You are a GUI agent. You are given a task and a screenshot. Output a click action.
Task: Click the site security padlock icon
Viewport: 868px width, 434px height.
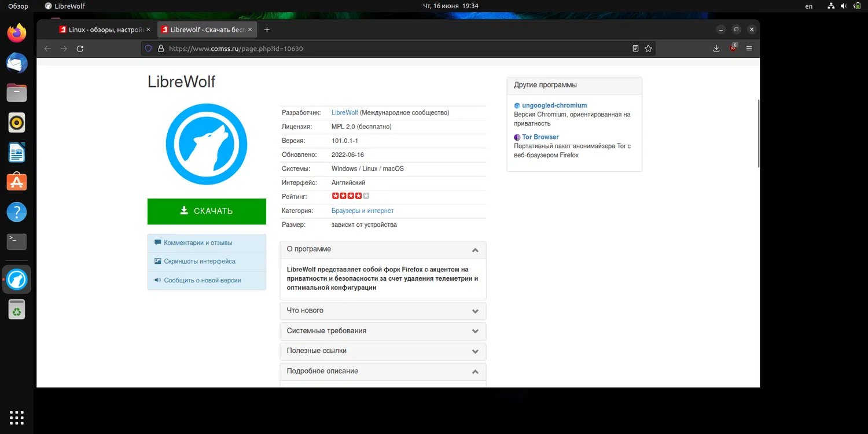(x=160, y=49)
